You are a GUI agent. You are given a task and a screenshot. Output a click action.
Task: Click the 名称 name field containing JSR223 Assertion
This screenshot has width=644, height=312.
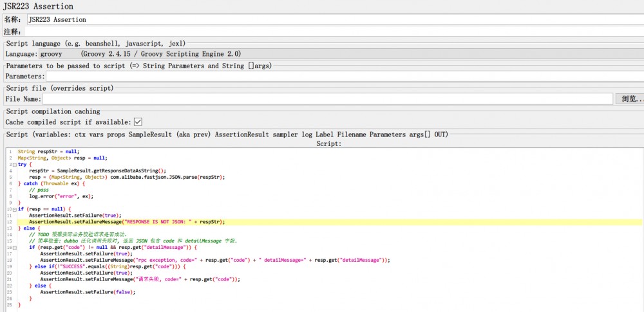pyautogui.click(x=335, y=19)
